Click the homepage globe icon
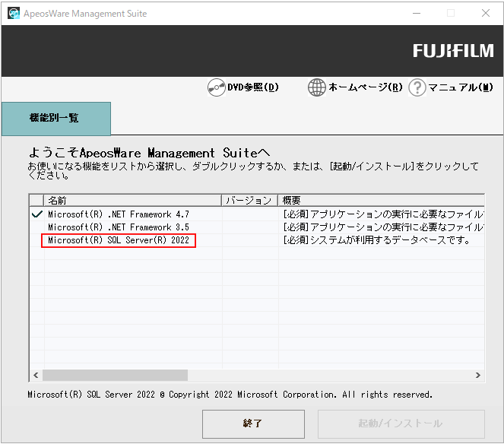This screenshot has height=444, width=504. [317, 87]
